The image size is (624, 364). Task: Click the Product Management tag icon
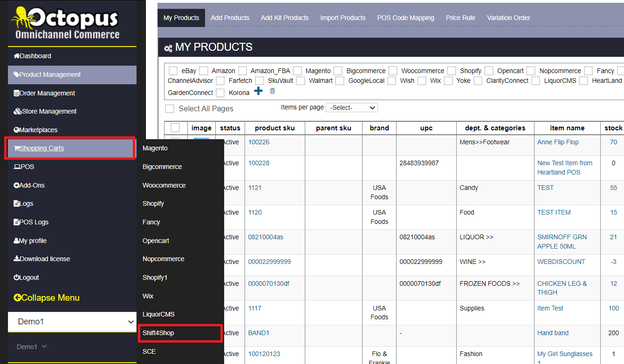point(17,74)
